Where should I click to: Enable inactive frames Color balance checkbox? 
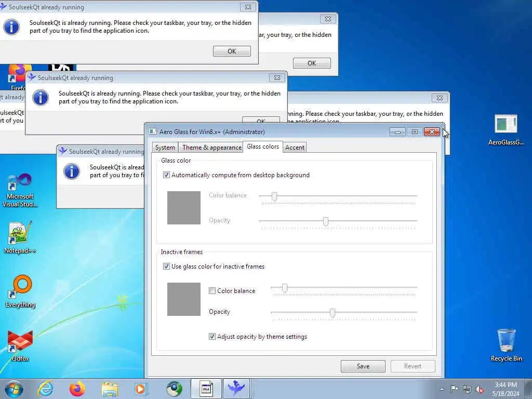point(212,291)
